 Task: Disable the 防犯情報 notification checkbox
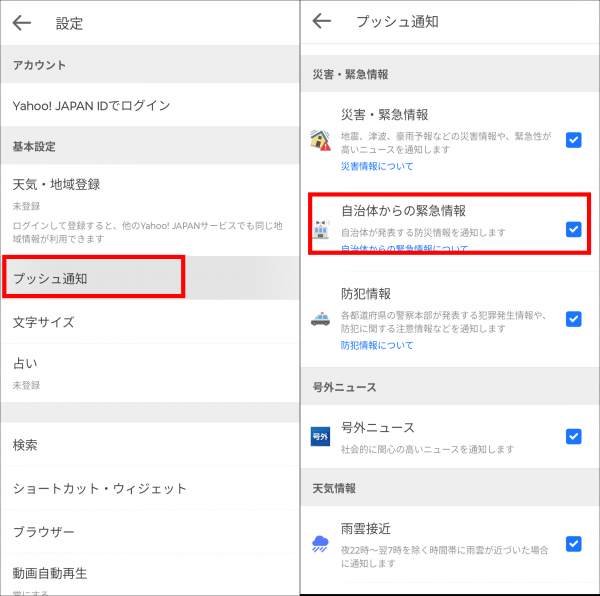pos(574,319)
